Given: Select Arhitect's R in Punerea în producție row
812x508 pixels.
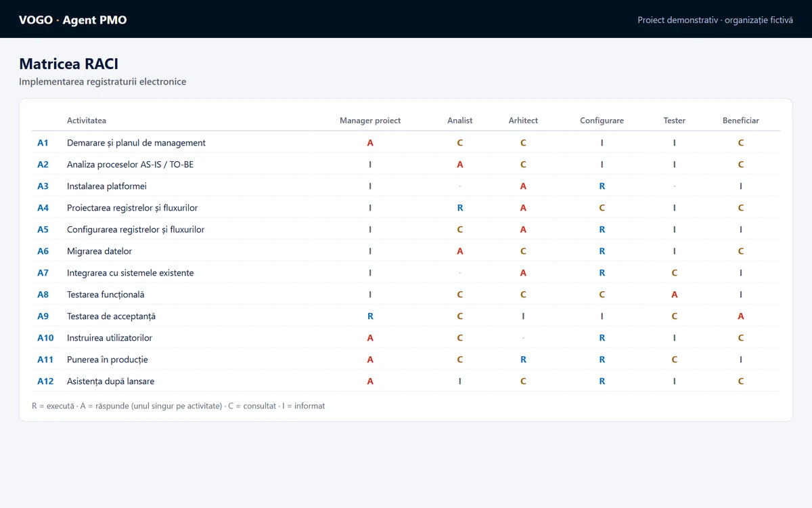Looking at the screenshot, I should (x=523, y=360).
